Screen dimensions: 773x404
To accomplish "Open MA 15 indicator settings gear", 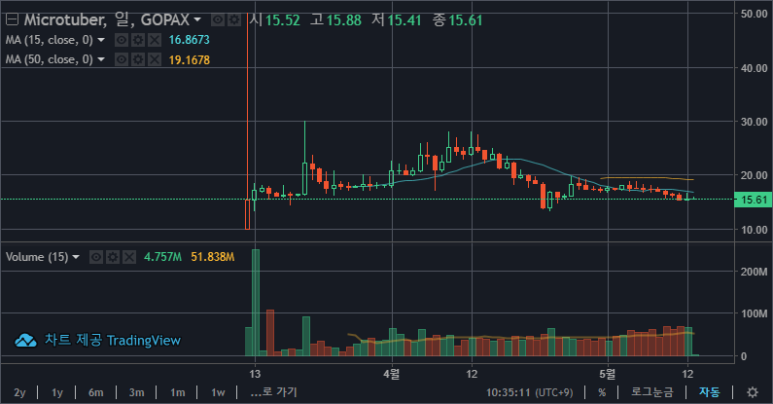I will (x=137, y=40).
